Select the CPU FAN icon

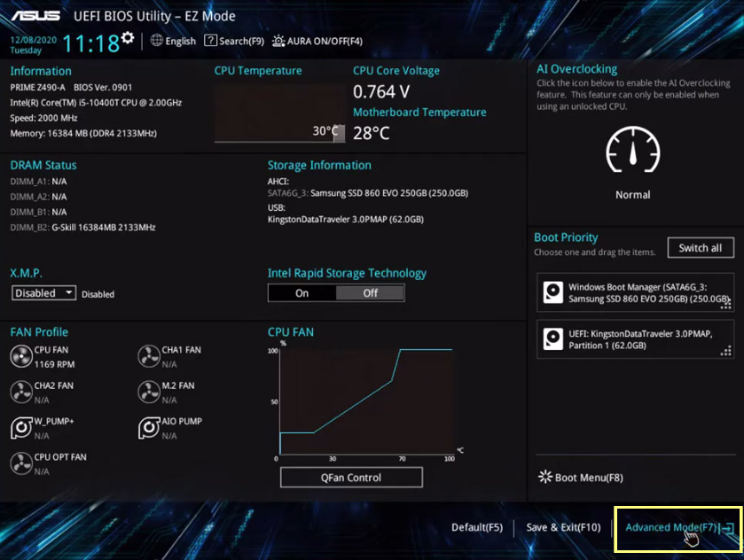[x=21, y=356]
